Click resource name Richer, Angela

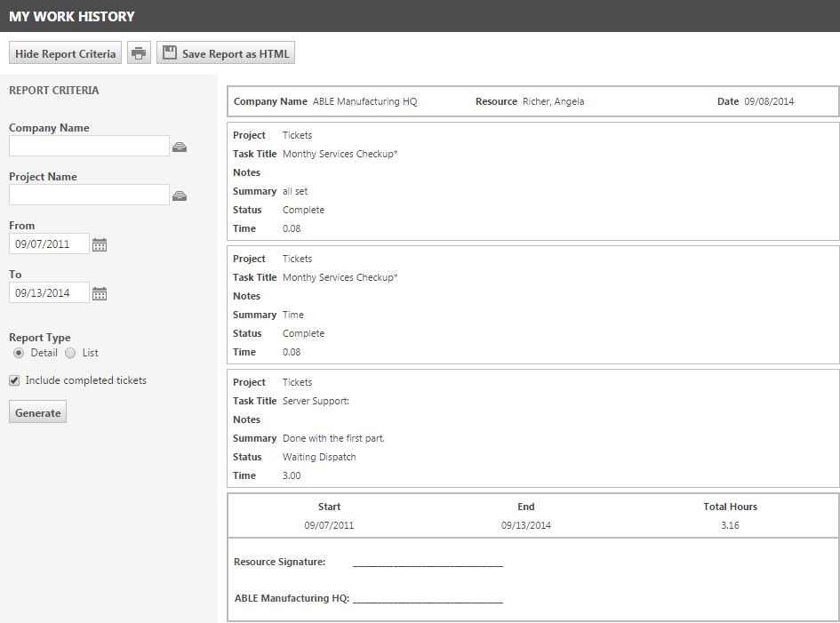pos(554,101)
